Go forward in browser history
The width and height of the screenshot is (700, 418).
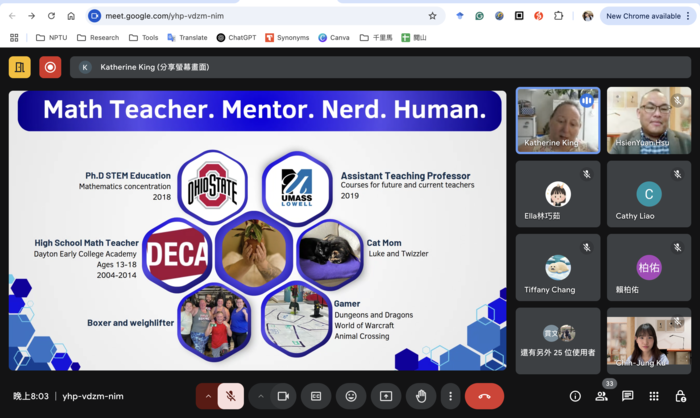click(x=31, y=16)
